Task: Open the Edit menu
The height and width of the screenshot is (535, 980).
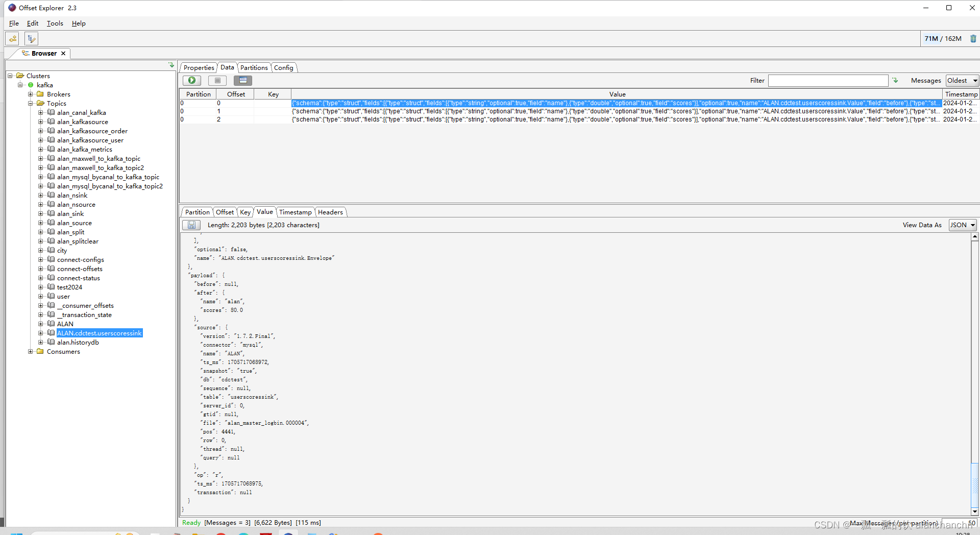Action: tap(33, 23)
